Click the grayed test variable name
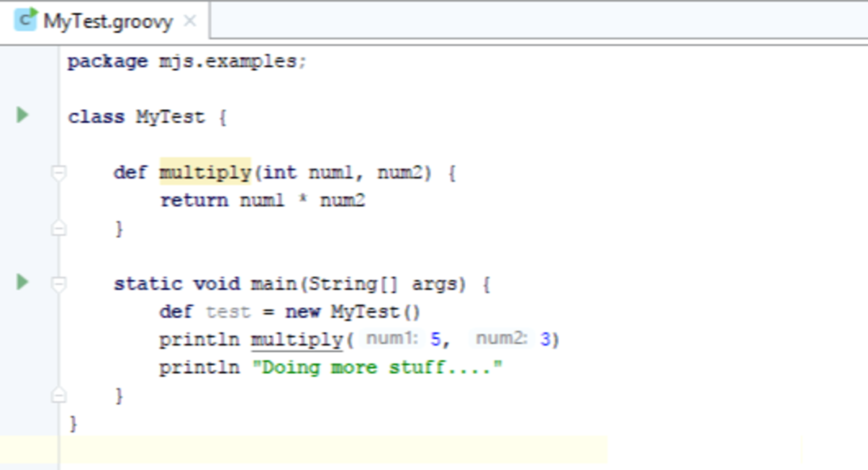 click(229, 312)
